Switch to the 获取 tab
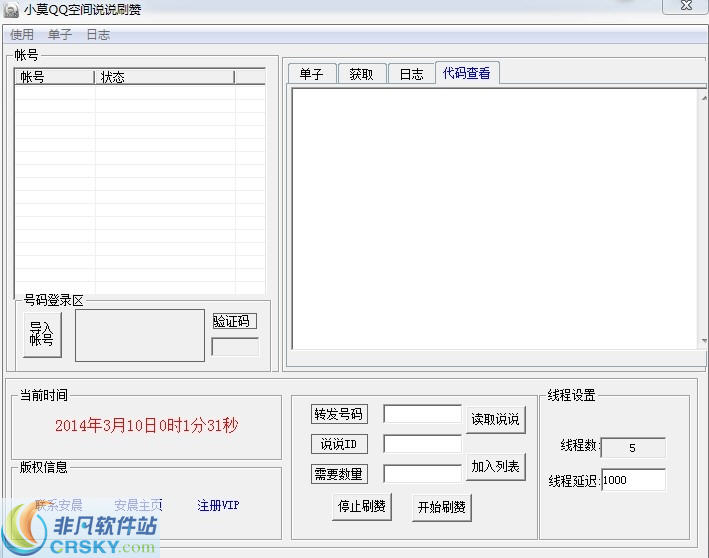This screenshot has height=558, width=709. 361,74
